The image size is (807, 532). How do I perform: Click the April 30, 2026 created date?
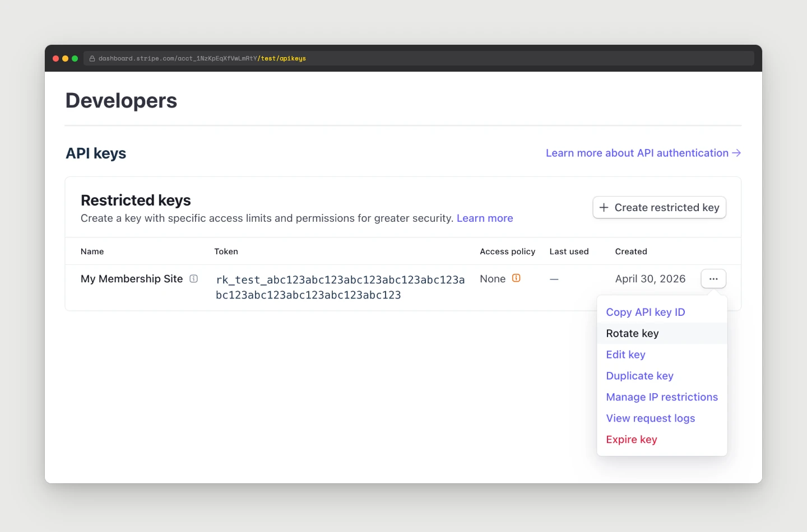click(x=650, y=279)
